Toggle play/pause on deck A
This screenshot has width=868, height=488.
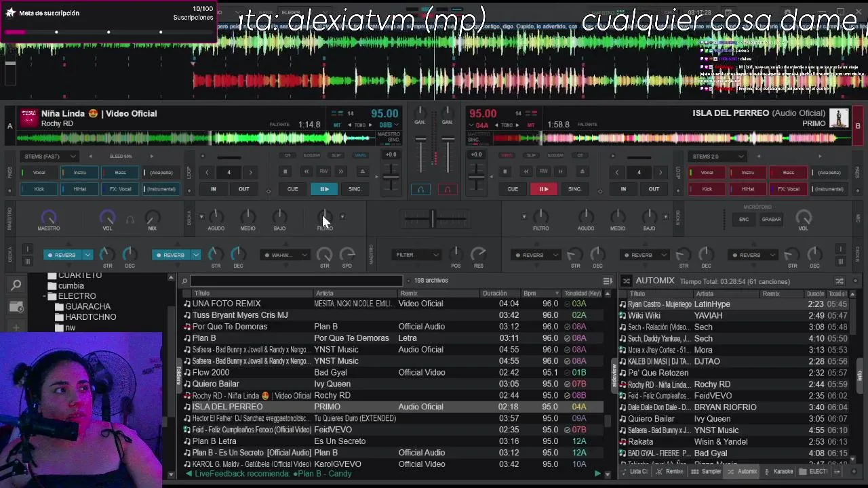click(x=324, y=189)
